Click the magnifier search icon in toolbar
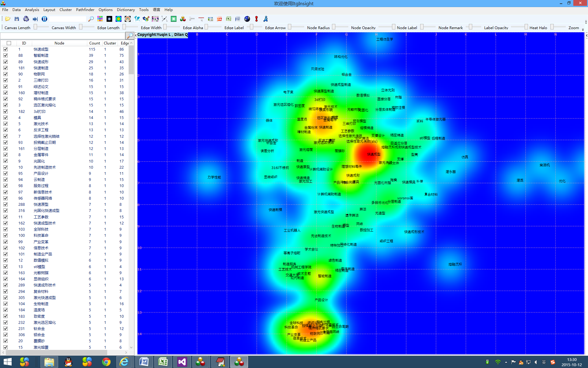 (91, 19)
